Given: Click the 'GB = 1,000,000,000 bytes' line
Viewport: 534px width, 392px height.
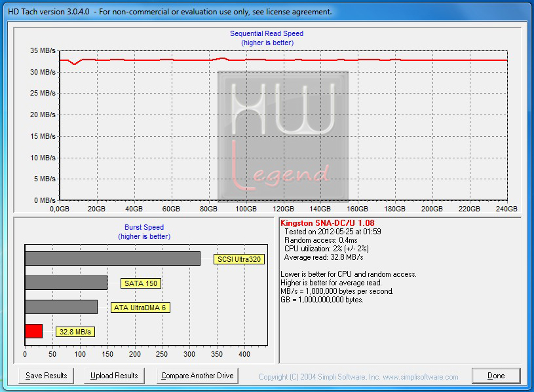Looking at the screenshot, I should 322,300.
